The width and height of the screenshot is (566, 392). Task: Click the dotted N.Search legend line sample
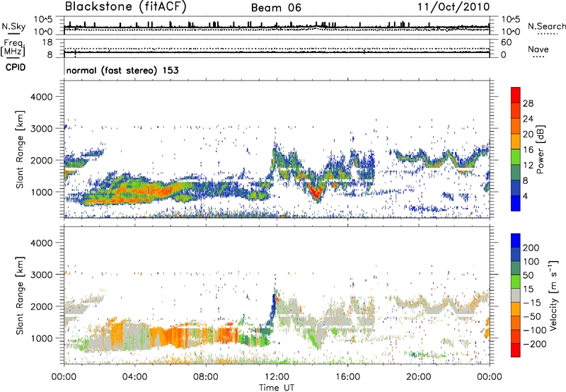pyautogui.click(x=548, y=34)
